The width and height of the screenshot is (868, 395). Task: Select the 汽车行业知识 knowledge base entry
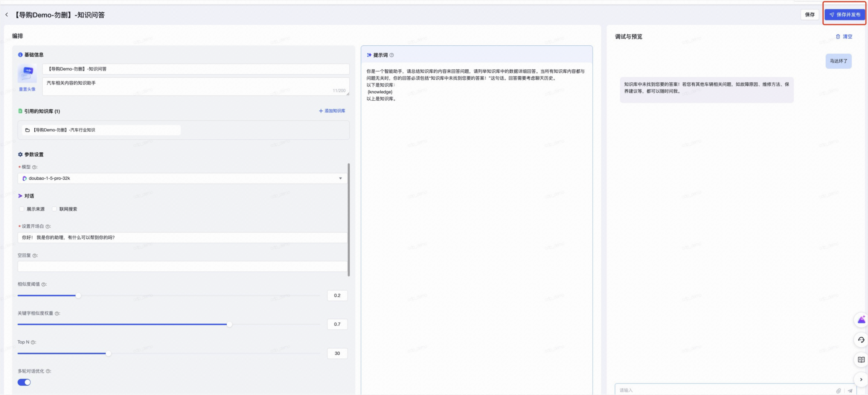pyautogui.click(x=101, y=130)
